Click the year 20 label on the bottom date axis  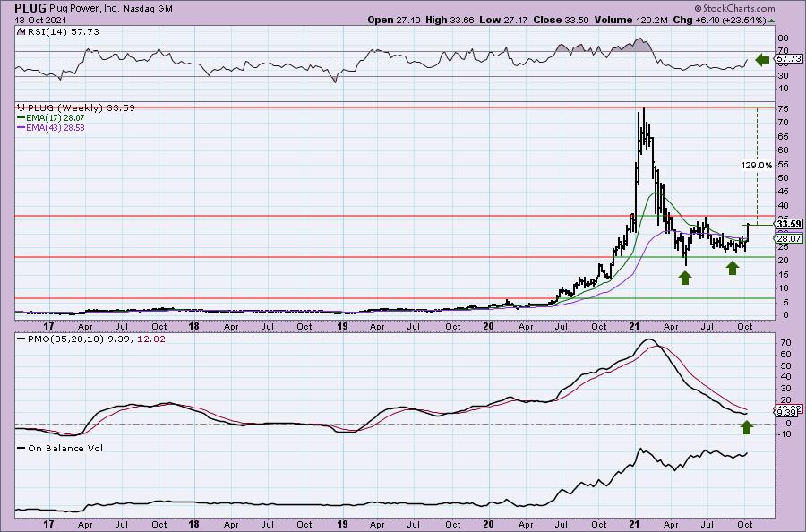(x=488, y=524)
